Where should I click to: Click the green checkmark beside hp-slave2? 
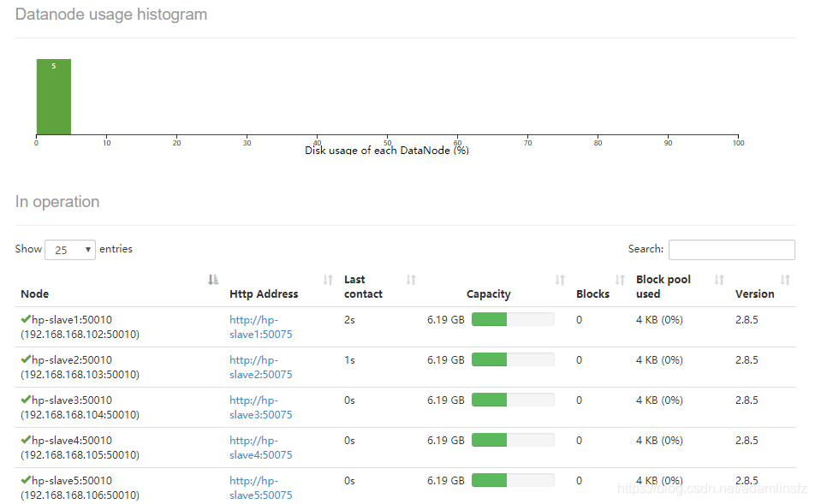tap(26, 359)
